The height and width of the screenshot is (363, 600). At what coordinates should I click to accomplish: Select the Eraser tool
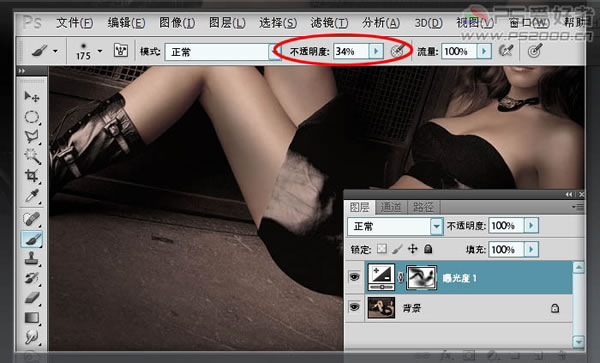click(31, 298)
